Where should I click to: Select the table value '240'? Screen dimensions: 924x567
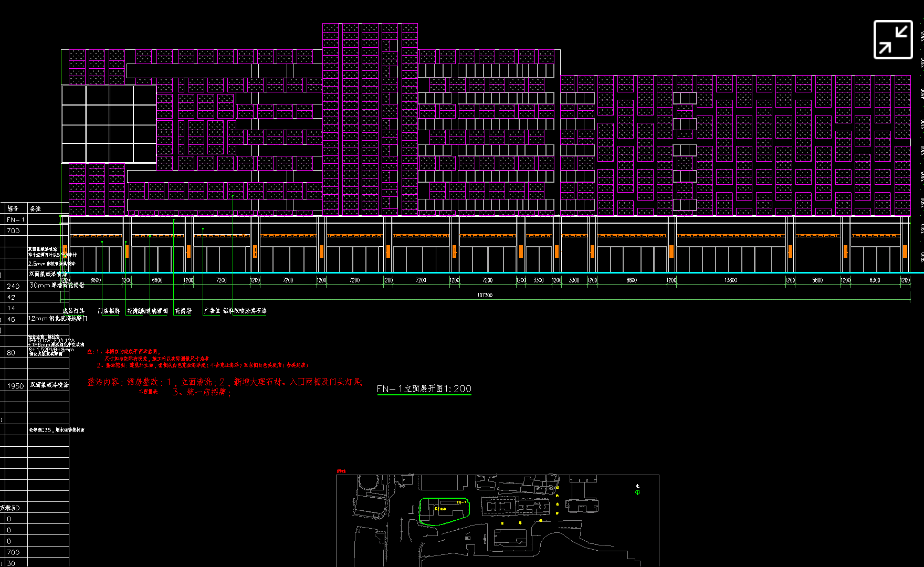point(13,286)
